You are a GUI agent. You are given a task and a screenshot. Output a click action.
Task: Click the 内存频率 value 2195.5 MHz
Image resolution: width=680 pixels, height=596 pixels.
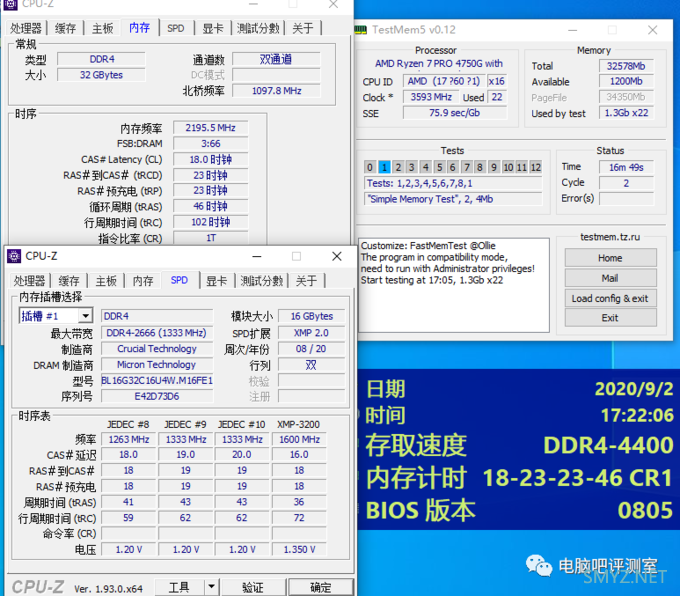coord(210,128)
